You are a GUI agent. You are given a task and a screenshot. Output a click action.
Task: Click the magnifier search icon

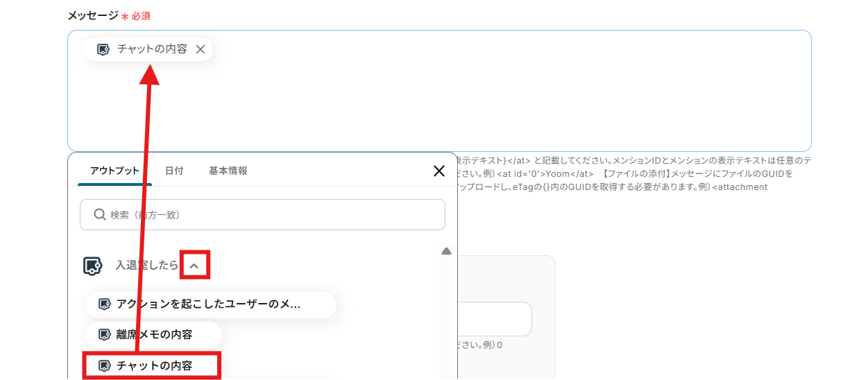click(x=100, y=215)
